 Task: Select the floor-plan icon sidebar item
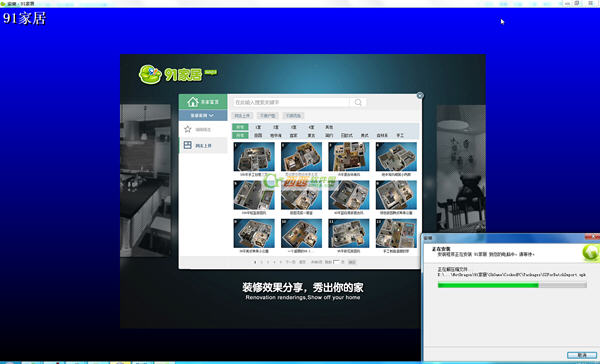(203, 145)
